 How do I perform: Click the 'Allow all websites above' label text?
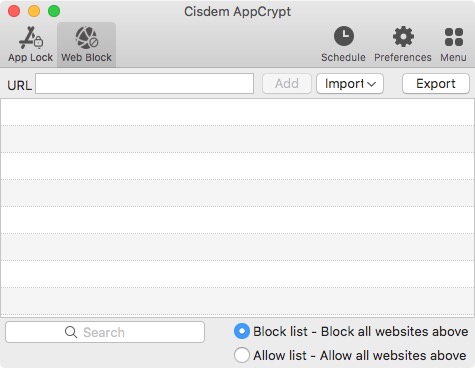393,355
